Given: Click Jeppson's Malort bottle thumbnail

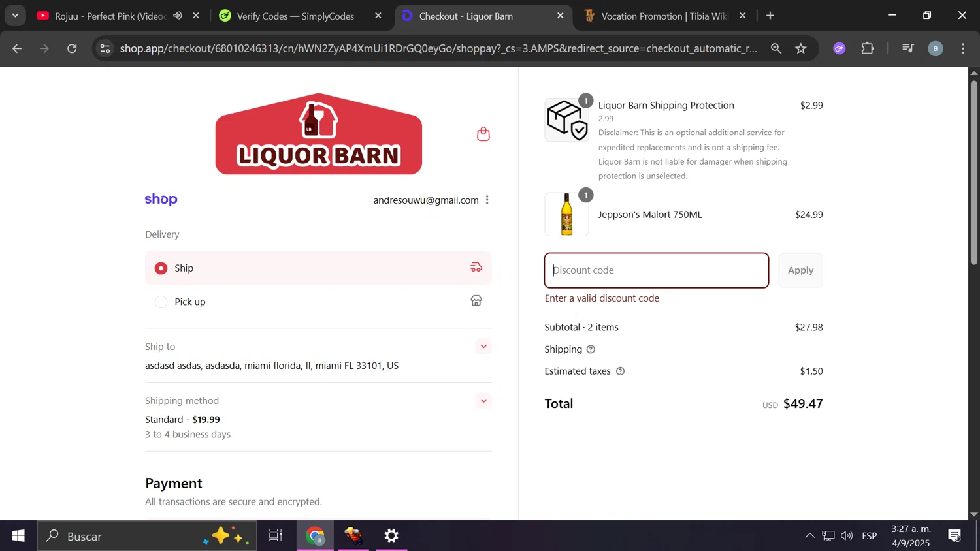Looking at the screenshot, I should [566, 214].
